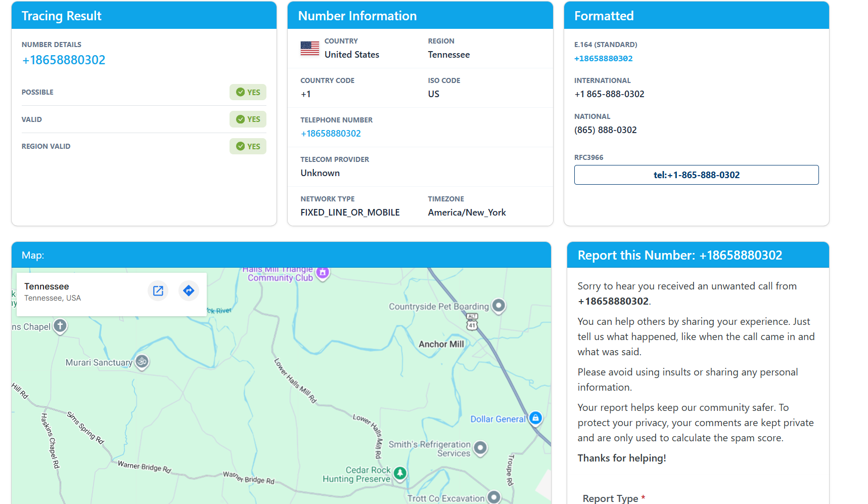
Task: Click the Valid YES badge
Action: pyautogui.click(x=248, y=119)
